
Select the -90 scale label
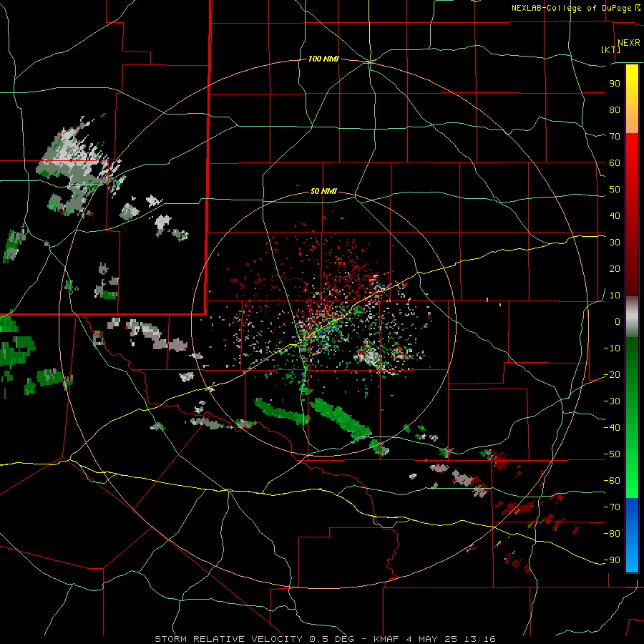point(612,560)
